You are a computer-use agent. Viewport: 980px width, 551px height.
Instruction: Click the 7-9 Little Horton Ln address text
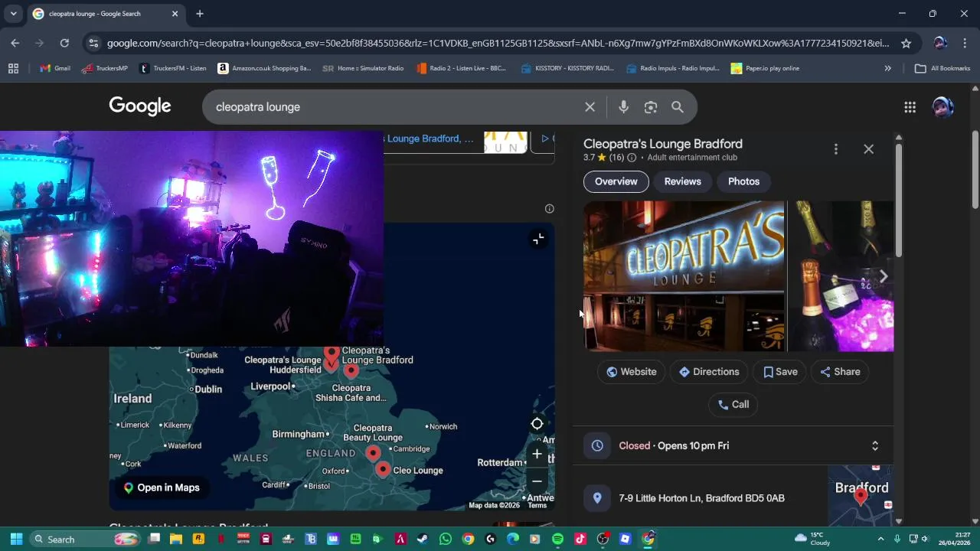701,498
